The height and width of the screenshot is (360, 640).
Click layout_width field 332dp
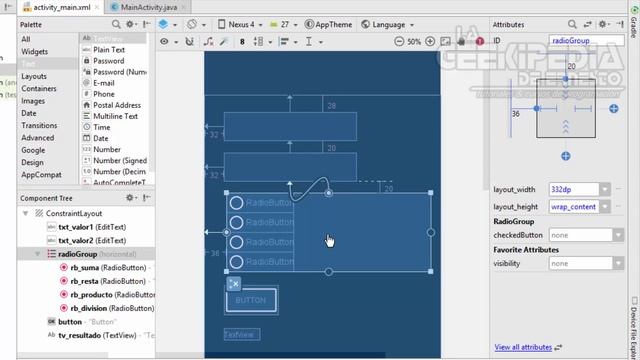pos(574,189)
